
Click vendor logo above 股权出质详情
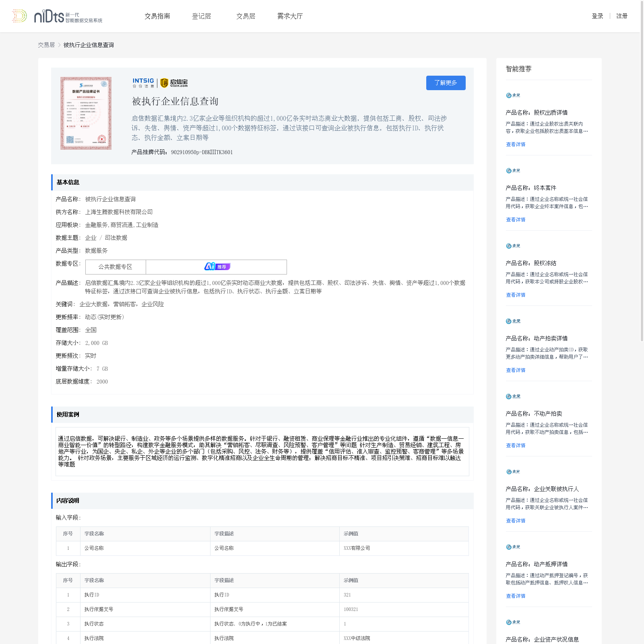(513, 95)
